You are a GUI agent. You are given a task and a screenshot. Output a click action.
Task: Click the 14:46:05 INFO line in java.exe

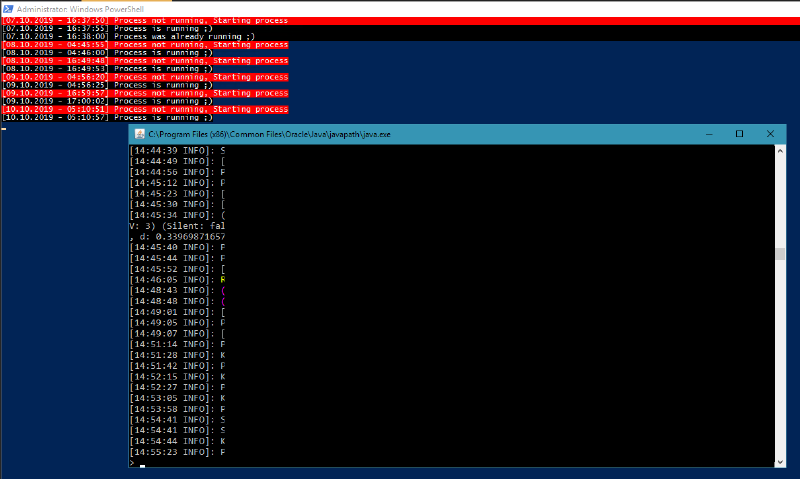[177, 280]
